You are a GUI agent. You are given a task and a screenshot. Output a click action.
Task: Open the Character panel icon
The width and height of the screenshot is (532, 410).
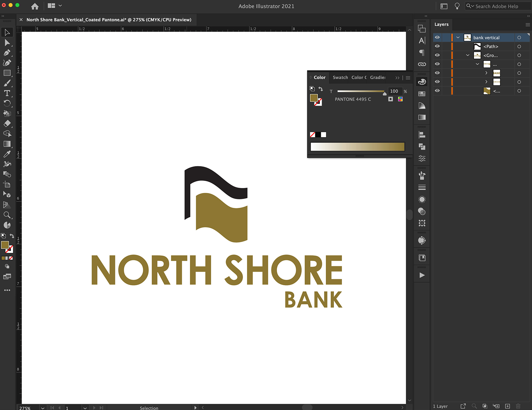coord(422,41)
